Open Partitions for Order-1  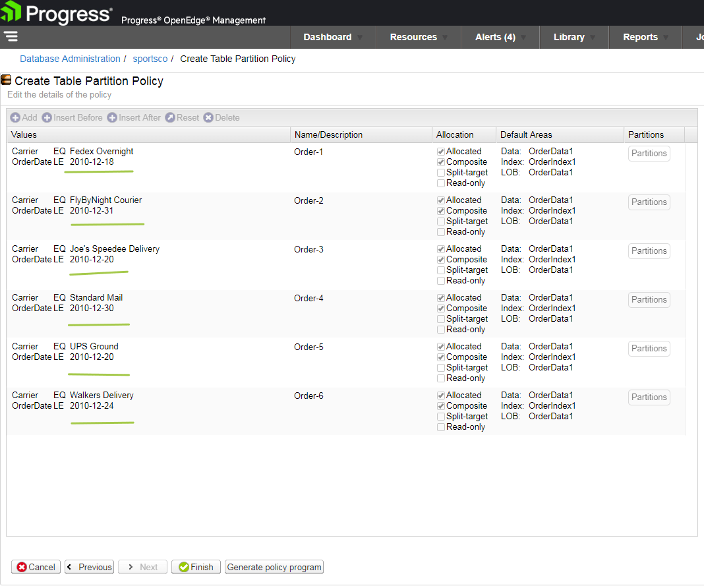click(649, 154)
